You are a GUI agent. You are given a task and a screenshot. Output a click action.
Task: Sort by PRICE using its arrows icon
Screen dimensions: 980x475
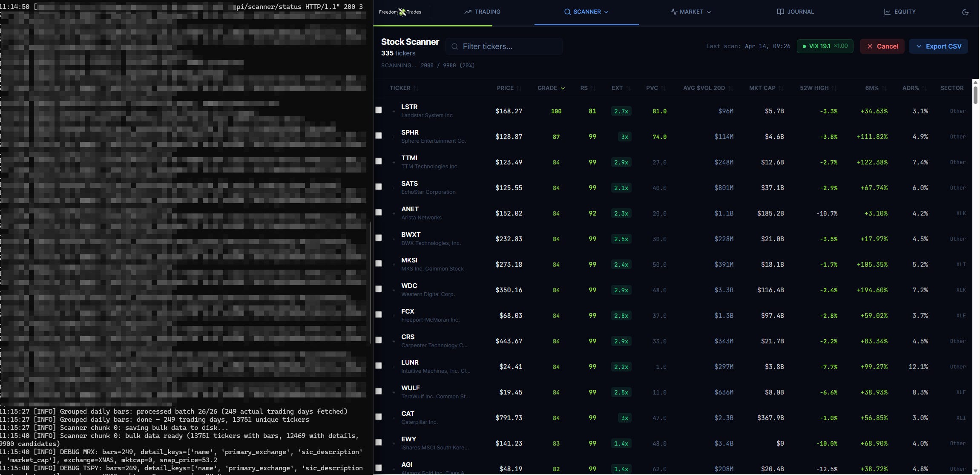pos(519,88)
